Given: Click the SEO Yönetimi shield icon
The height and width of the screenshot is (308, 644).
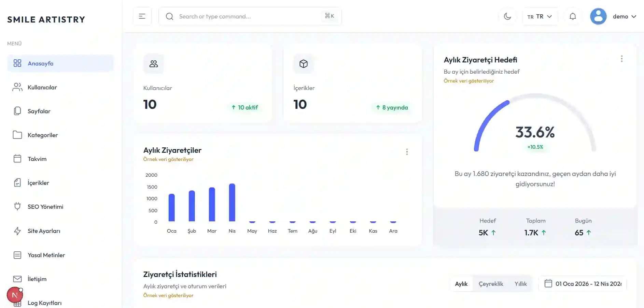Looking at the screenshot, I should (x=17, y=206).
